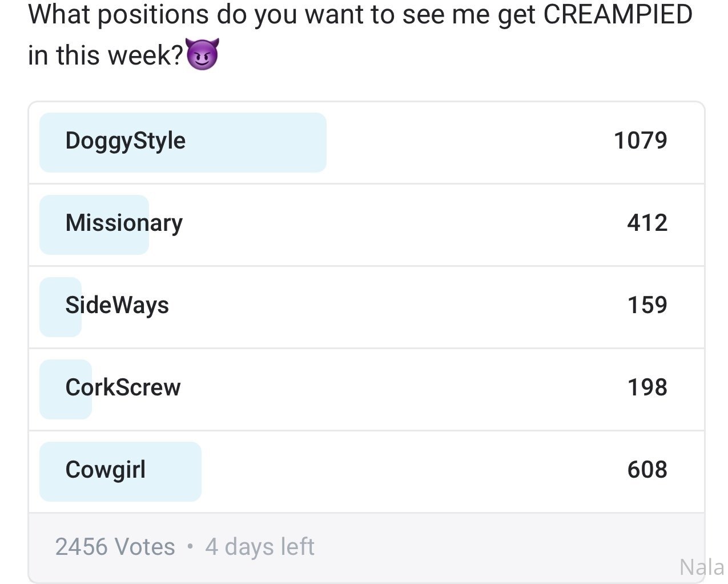Click the word CREAMPIED in the question

[618, 14]
